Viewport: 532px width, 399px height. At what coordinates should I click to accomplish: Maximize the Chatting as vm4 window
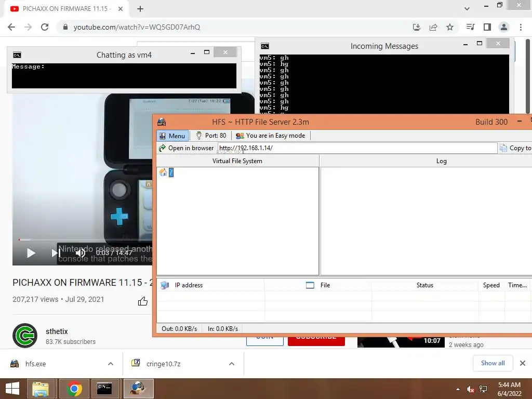pos(207,52)
